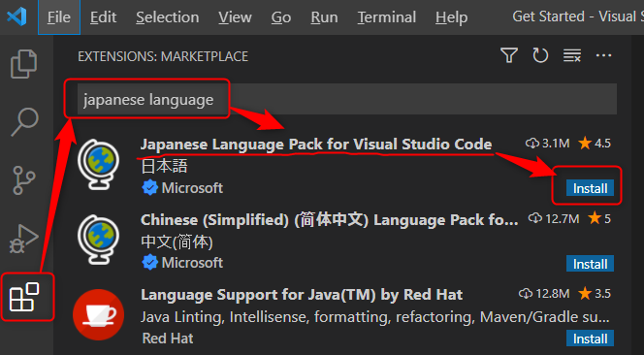Click the 日本語 description text
Image resolution: width=644 pixels, height=355 pixels.
(164, 166)
